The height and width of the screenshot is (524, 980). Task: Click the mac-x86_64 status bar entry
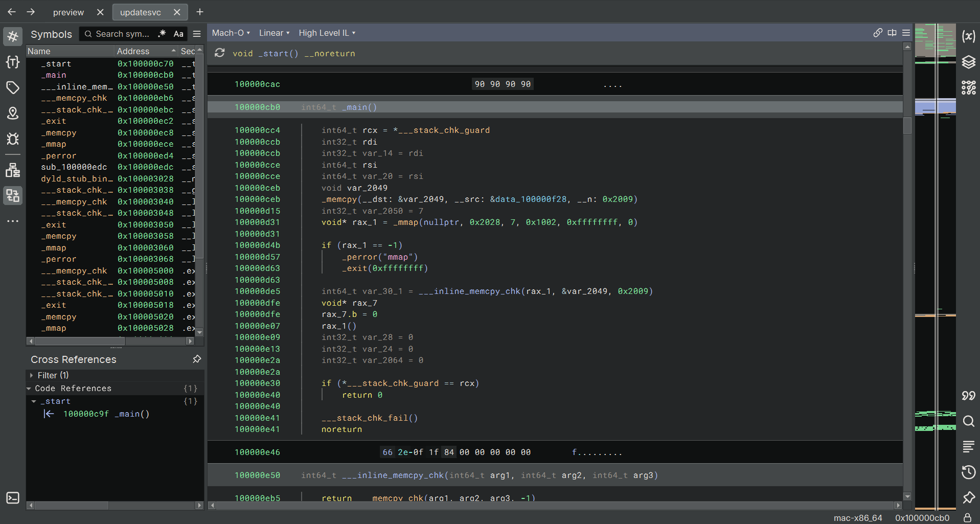point(858,518)
